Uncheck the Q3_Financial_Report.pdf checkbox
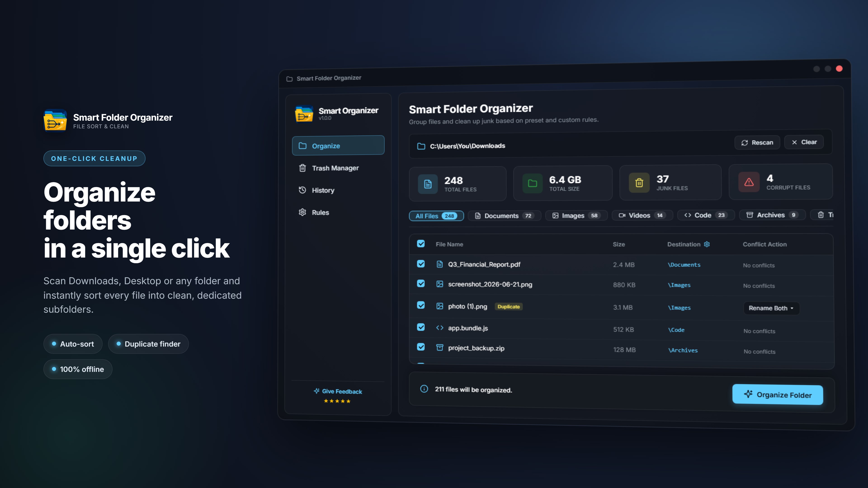The image size is (868, 488). pos(421,264)
